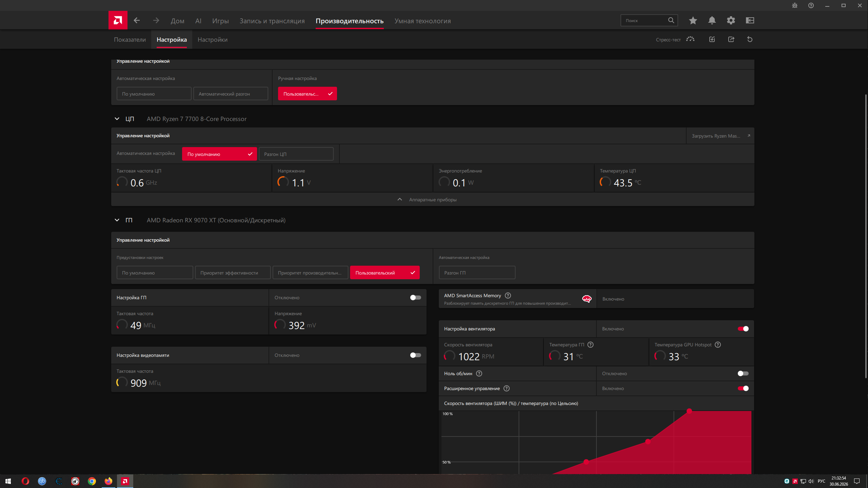Open the Windows Start menu
Image resolution: width=868 pixels, height=488 pixels.
(x=8, y=481)
